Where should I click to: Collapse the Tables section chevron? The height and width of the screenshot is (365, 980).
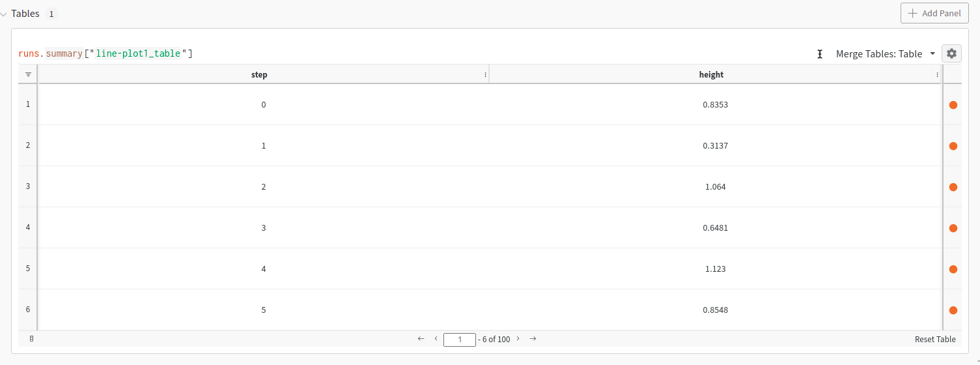pyautogui.click(x=4, y=14)
